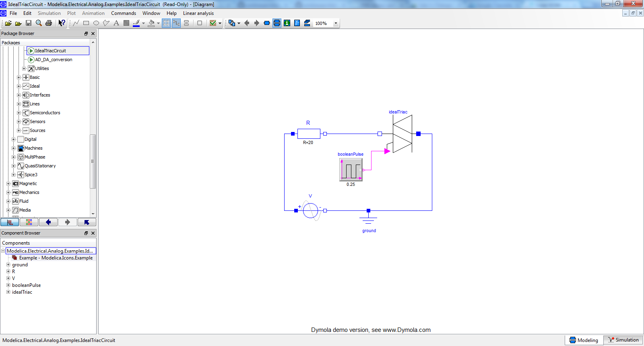Select AD_DA_conversion example in tree

[54, 60]
